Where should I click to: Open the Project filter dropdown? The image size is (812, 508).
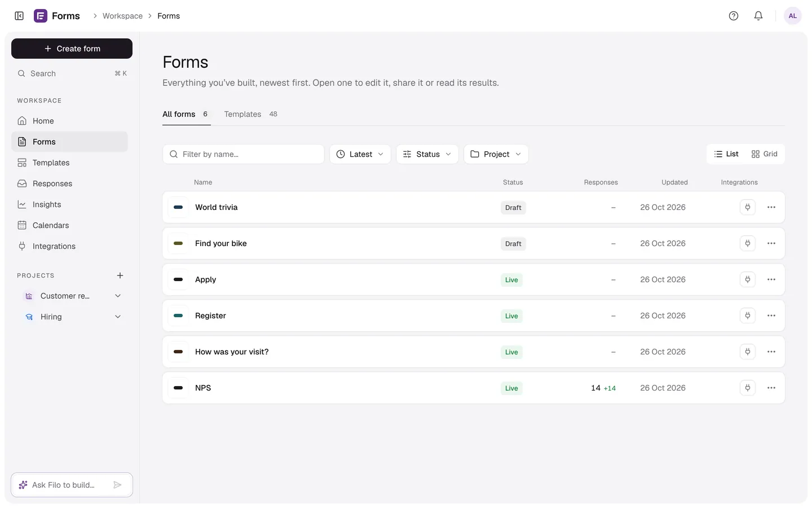coord(496,154)
